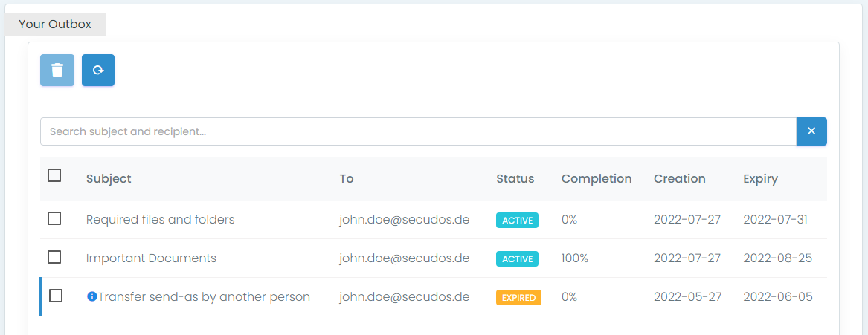The width and height of the screenshot is (868, 335).
Task: Click info icon beside Transfer send-as subject
Action: (x=92, y=296)
